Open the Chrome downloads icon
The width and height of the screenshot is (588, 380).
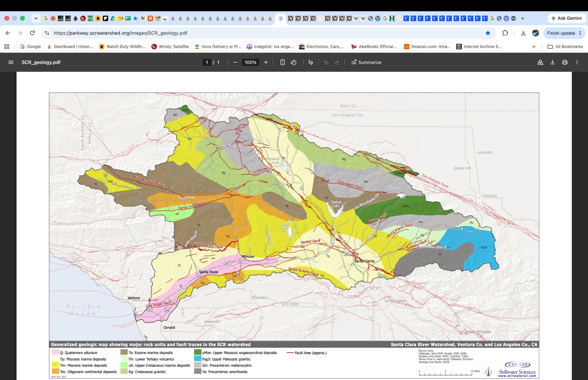[x=523, y=33]
